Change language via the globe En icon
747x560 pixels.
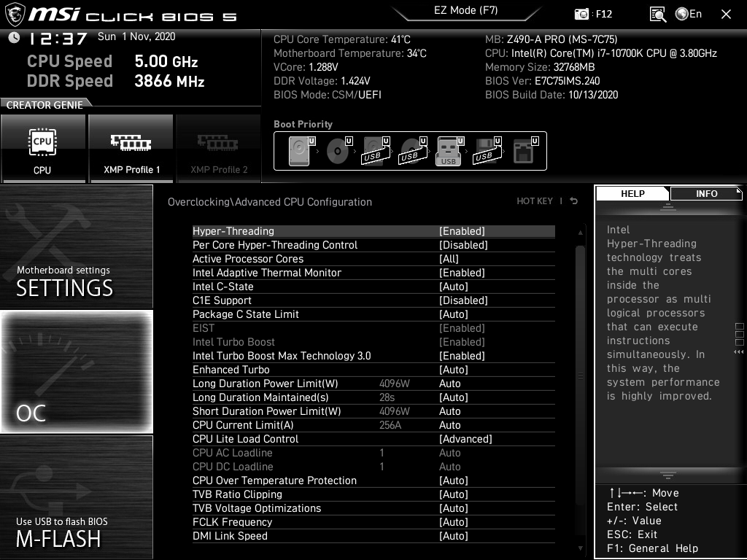tap(689, 14)
